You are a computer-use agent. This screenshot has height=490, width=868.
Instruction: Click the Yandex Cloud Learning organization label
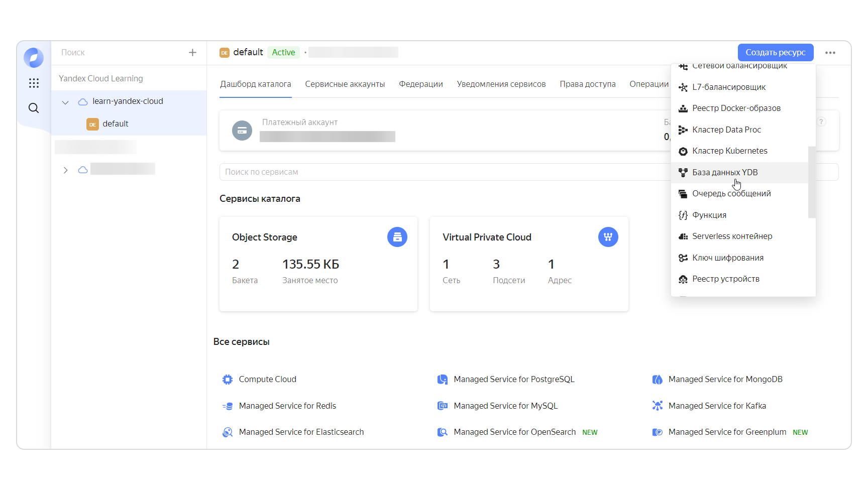(x=101, y=79)
